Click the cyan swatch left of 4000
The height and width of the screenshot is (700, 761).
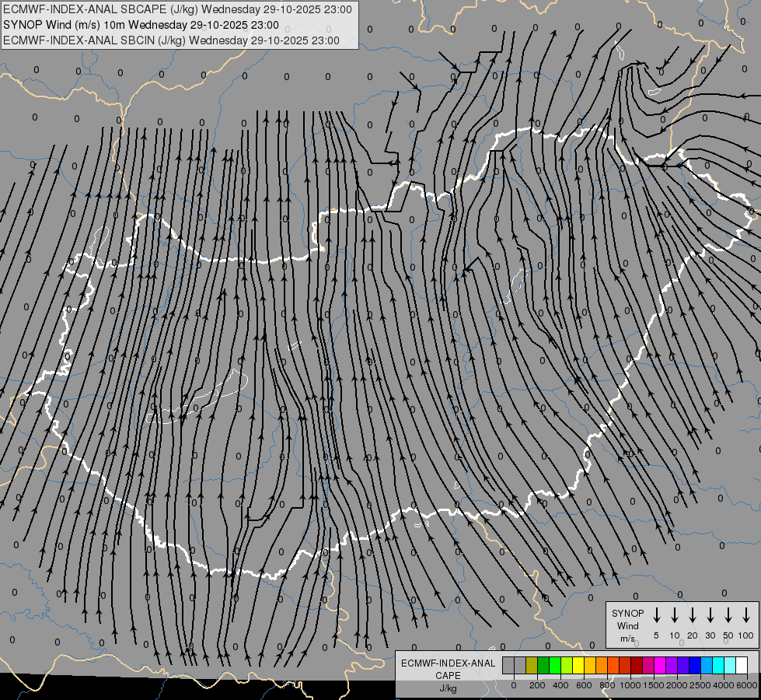point(717,665)
